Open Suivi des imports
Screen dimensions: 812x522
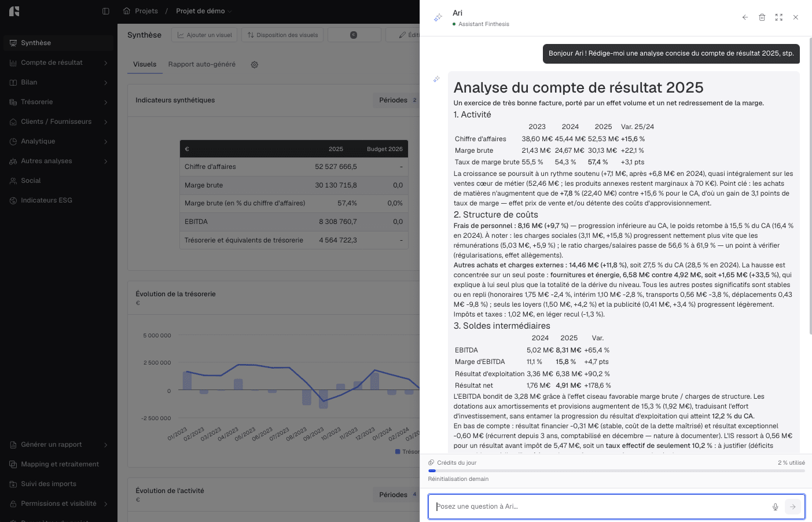[x=58, y=484]
